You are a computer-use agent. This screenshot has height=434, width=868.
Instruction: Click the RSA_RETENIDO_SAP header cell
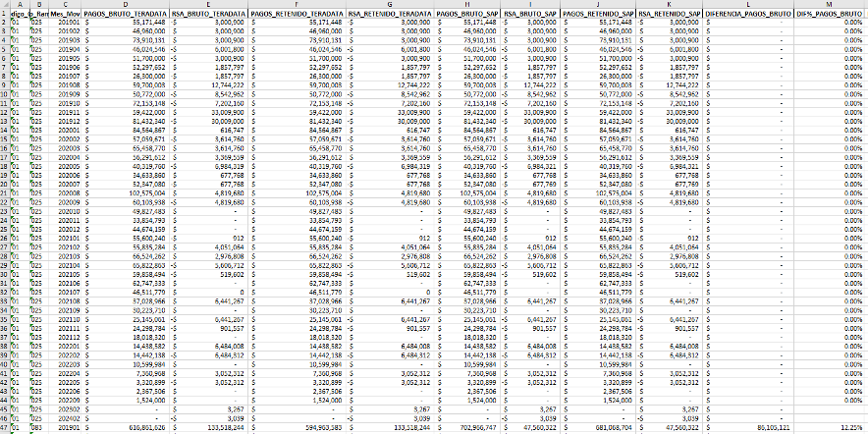(670, 13)
